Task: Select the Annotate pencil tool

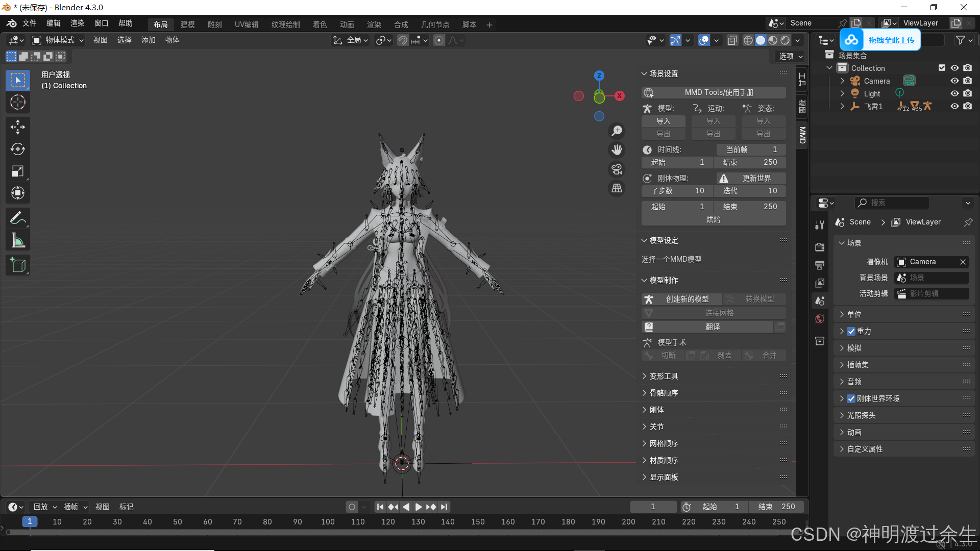Action: (x=18, y=218)
